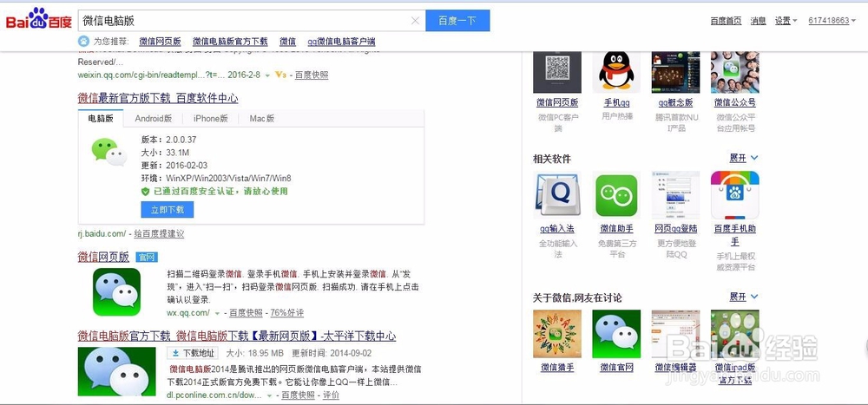Expand arrow next to dl.pconline.com.cn URL
This screenshot has width=868, height=405.
point(270,395)
